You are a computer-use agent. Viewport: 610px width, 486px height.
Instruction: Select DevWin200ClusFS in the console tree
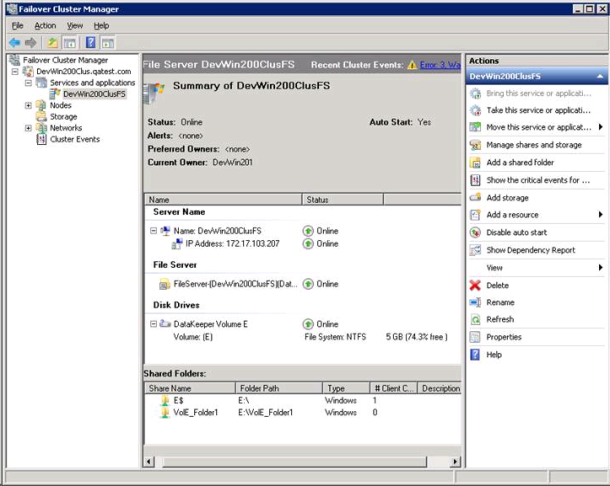94,94
